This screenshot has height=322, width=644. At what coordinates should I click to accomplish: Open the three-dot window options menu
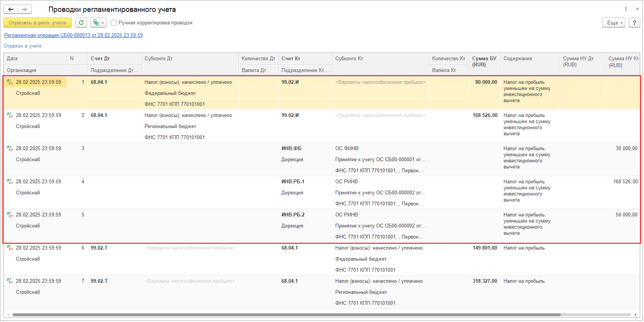(x=626, y=9)
